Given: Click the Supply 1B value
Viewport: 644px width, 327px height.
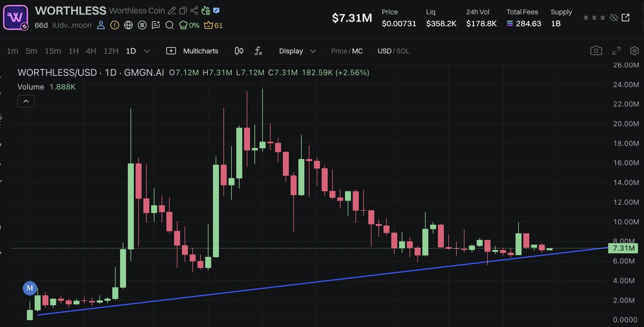Looking at the screenshot, I should tap(556, 24).
